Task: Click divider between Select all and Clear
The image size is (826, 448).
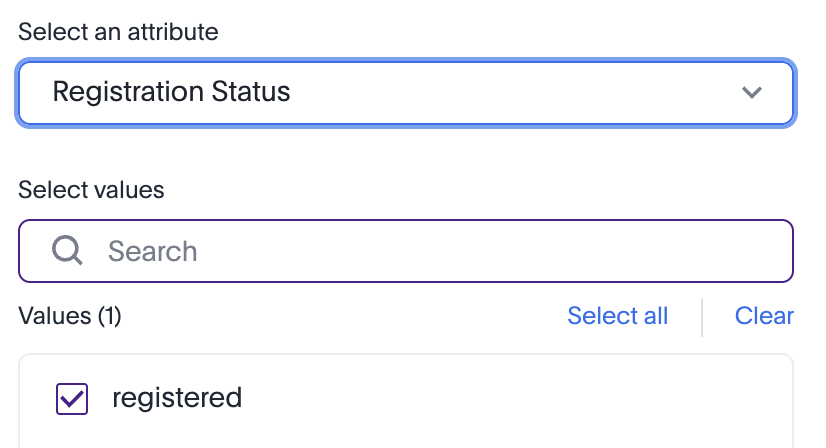Action: [702, 317]
